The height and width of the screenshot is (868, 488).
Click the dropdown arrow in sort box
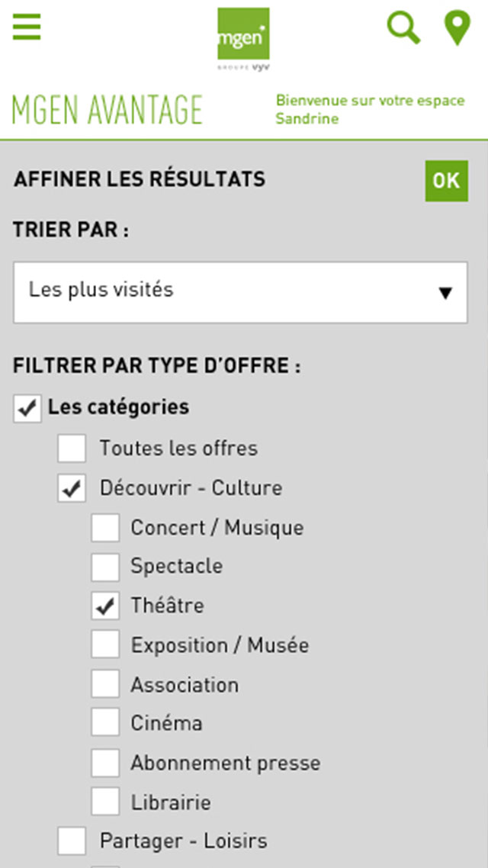click(445, 293)
